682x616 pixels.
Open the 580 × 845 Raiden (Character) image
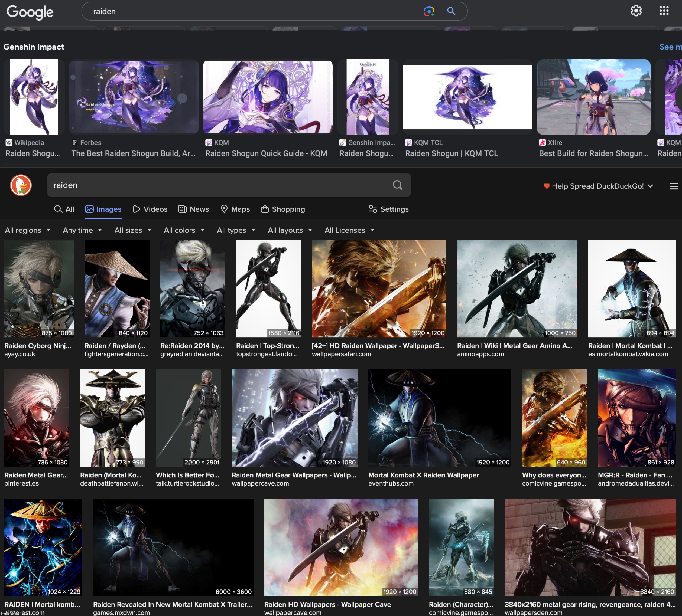462,547
